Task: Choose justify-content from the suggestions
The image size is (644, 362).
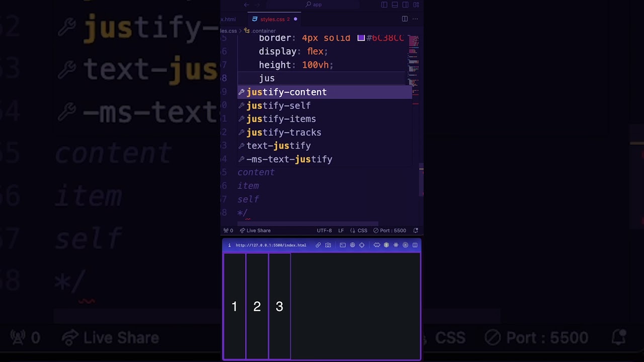Action: 325,92
